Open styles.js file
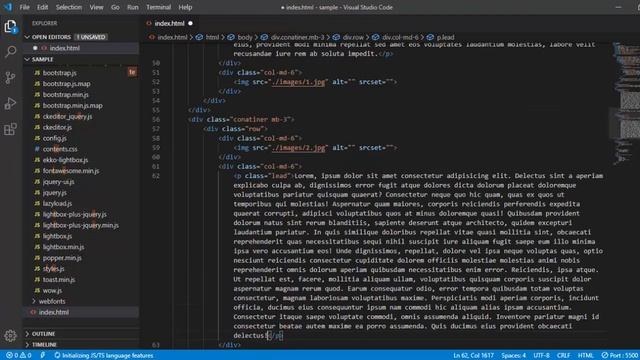The height and width of the screenshot is (360, 640). pyautogui.click(x=53, y=269)
